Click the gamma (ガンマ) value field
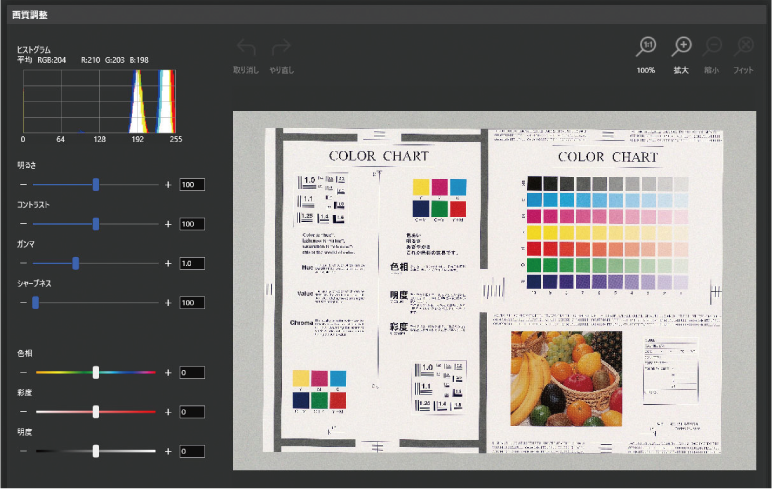Viewport: 772px width, 489px height. tap(192, 263)
